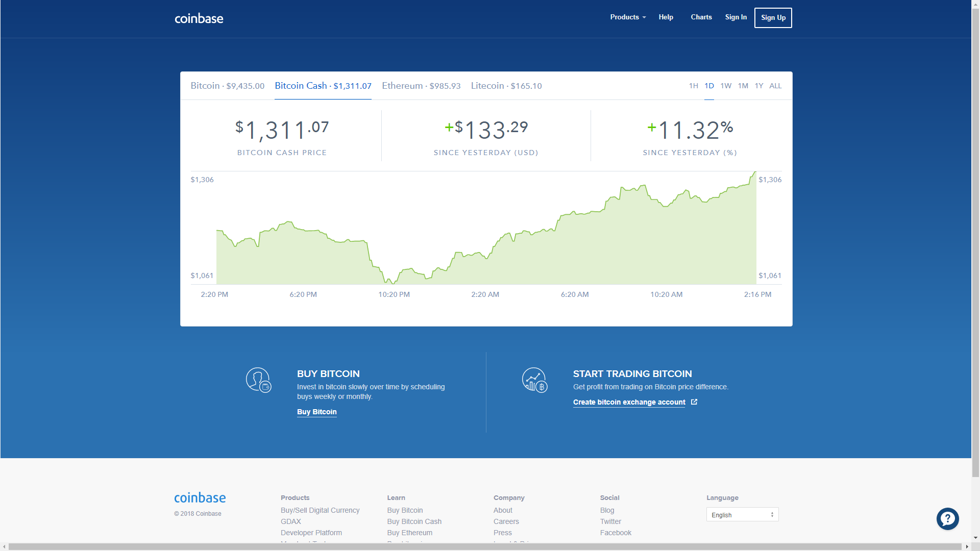Go to the Charts page
The width and height of the screenshot is (980, 551).
(701, 17)
